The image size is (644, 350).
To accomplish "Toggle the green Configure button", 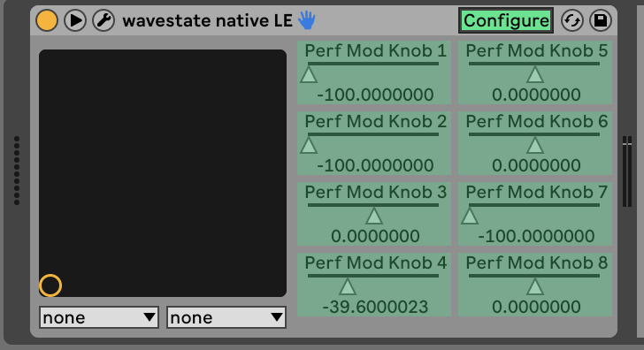I will (x=506, y=20).
